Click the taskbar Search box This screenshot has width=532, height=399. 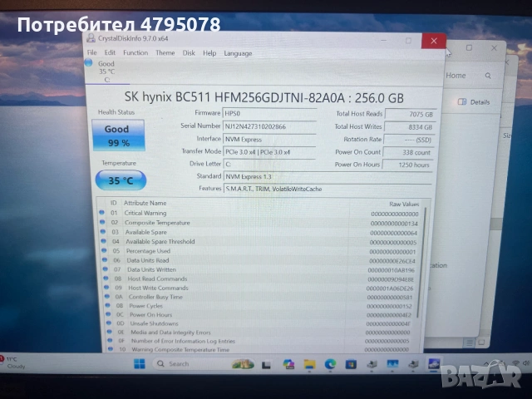pos(204,364)
